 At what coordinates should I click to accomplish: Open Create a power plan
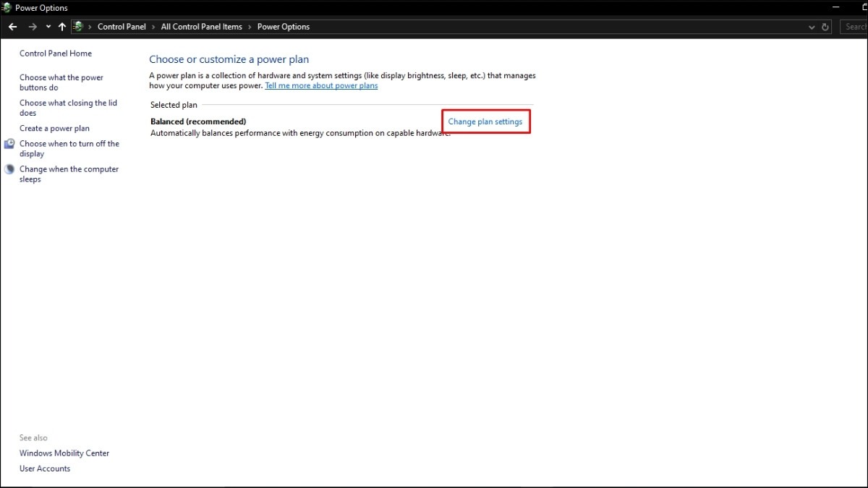point(54,129)
